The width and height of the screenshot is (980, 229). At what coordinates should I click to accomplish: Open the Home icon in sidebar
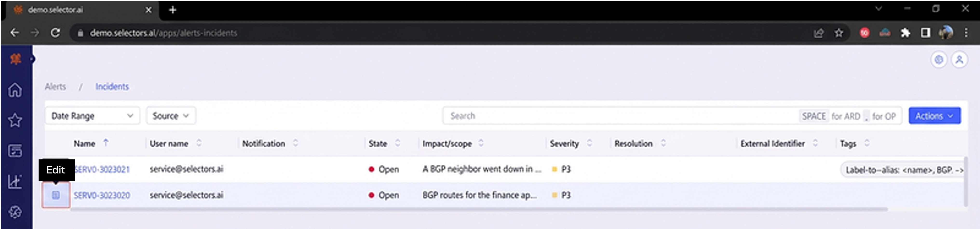click(x=15, y=90)
